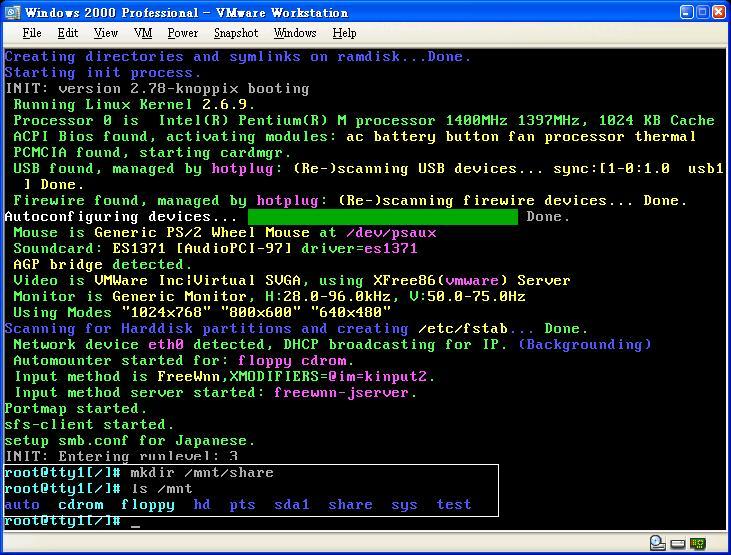Click the 'pts' directory name
This screenshot has width=731, height=555.
[242, 505]
